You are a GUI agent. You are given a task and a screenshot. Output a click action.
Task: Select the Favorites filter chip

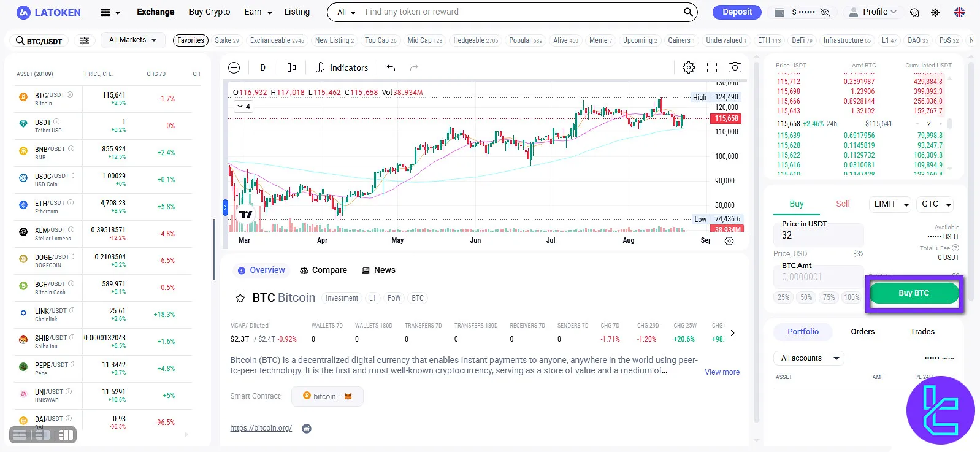[x=191, y=40]
